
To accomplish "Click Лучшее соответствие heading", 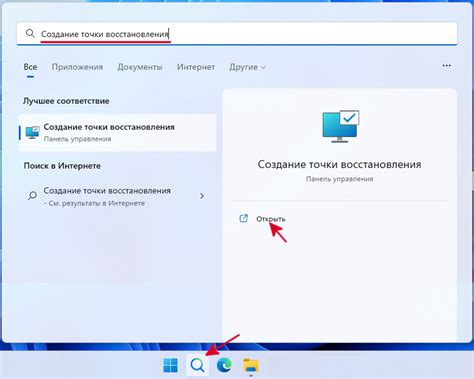I will (x=66, y=101).
